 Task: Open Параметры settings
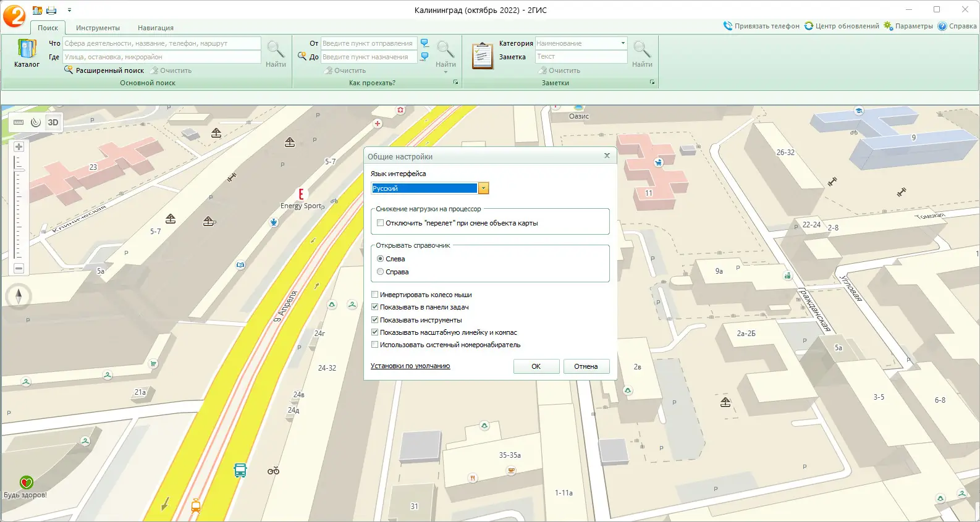[908, 26]
